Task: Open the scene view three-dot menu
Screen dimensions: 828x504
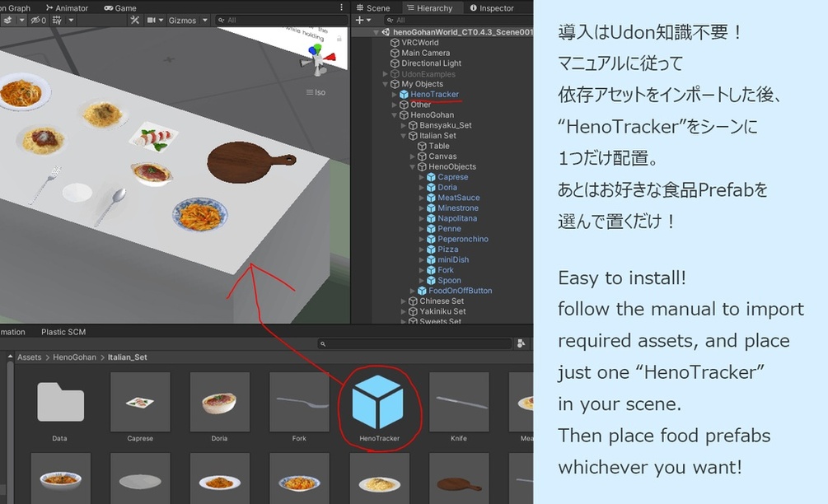Action: click(341, 7)
